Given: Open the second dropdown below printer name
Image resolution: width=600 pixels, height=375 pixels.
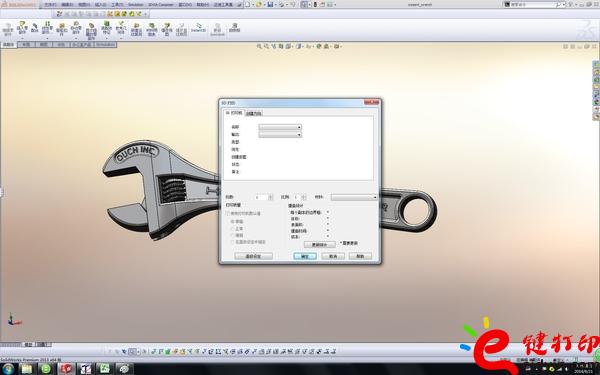Looking at the screenshot, I should 280,135.
